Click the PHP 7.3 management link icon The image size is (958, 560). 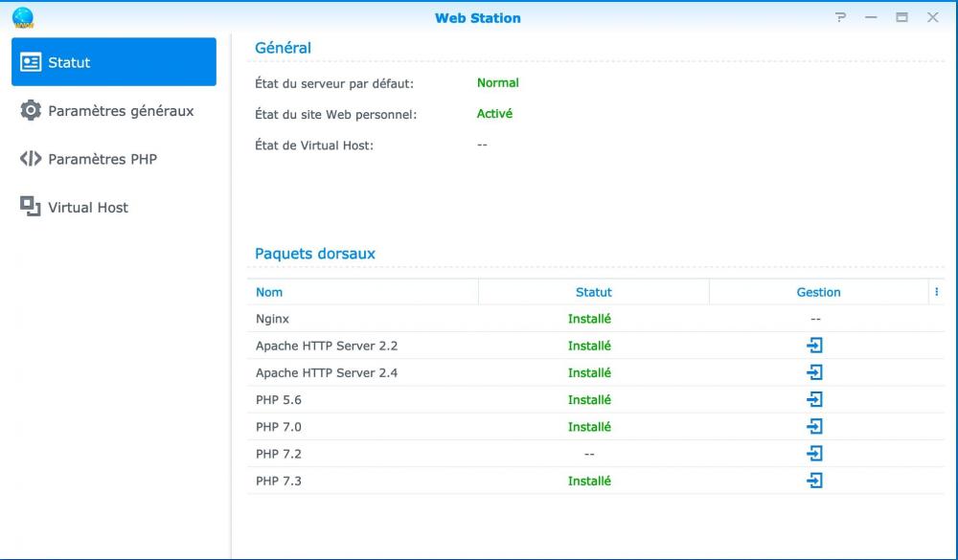pyautogui.click(x=814, y=481)
